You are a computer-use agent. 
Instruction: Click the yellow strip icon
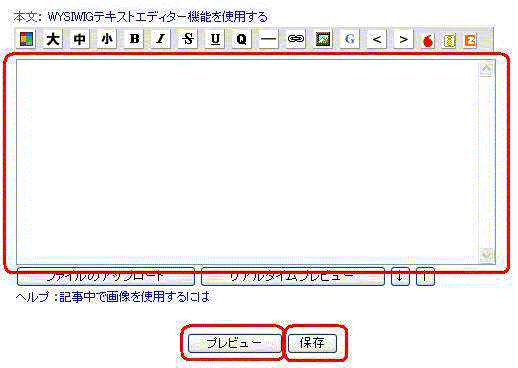click(x=449, y=41)
